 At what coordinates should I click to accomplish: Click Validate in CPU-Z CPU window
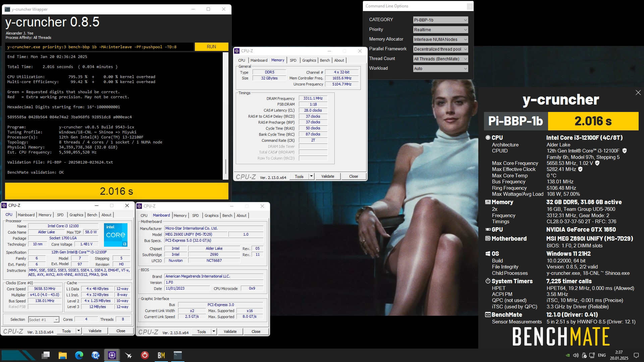(95, 331)
